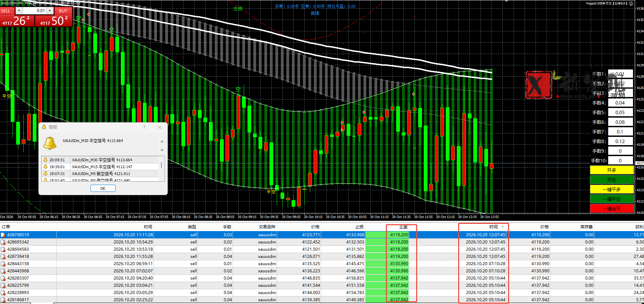Click the order icon for order 428708519
Viewport: 644px width, 304px height.
pos(3,235)
